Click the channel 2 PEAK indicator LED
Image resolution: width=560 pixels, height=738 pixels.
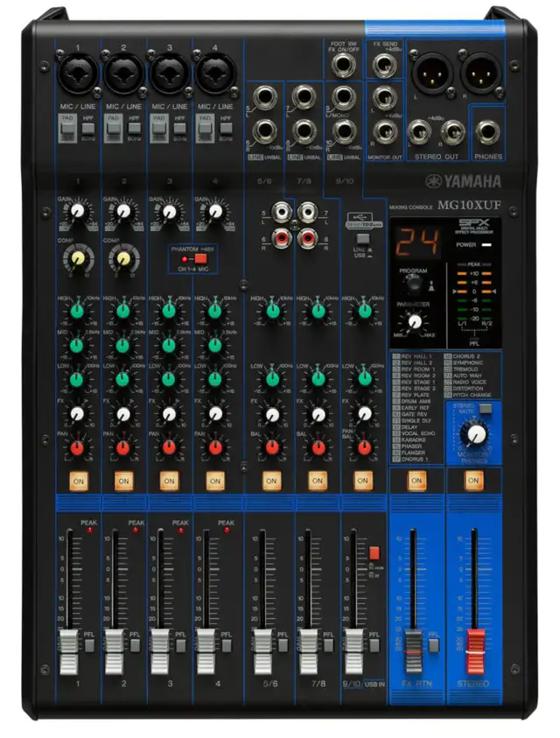(135, 530)
